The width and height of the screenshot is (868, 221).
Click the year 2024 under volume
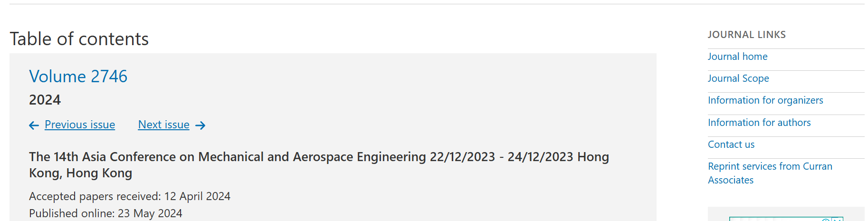click(45, 100)
